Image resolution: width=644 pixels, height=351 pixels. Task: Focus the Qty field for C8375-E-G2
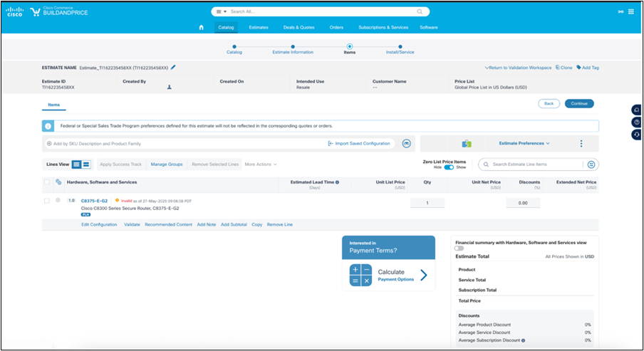pos(427,203)
